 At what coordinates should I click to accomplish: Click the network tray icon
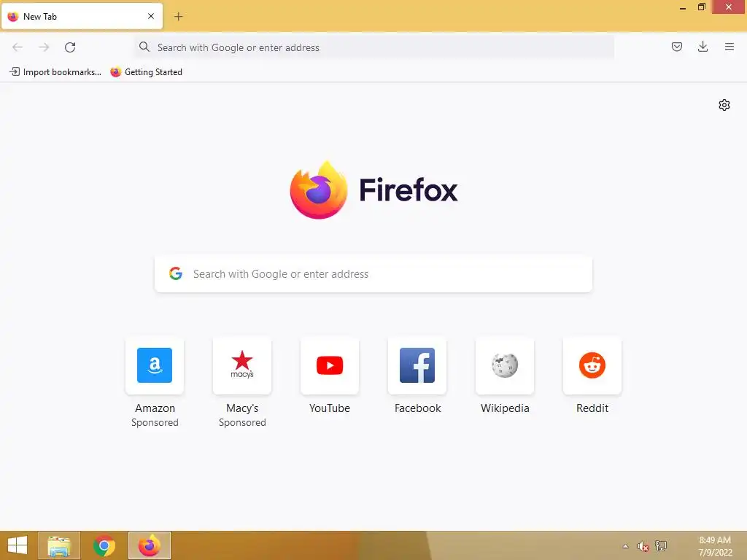tap(661, 545)
